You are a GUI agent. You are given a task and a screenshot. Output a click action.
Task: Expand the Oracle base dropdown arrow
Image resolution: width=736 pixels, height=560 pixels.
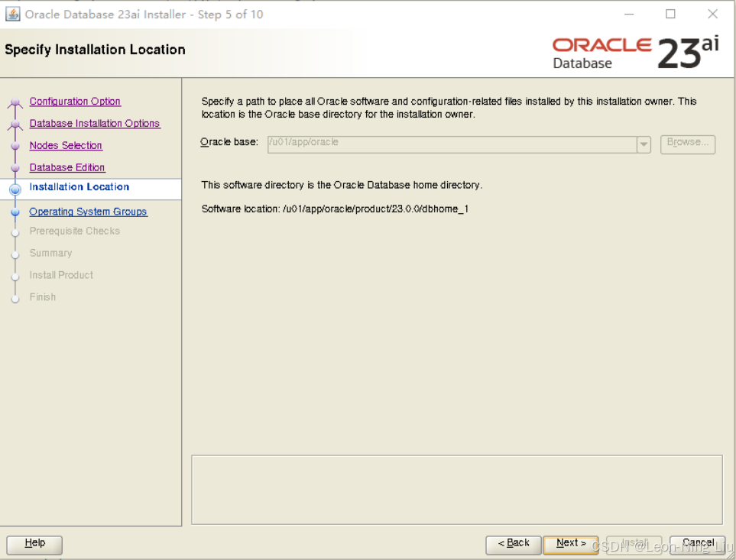point(644,144)
